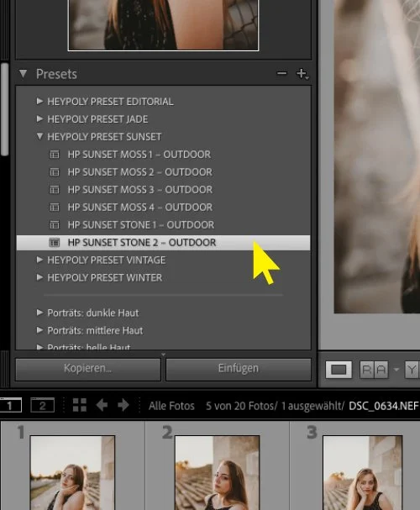Select filmstrip thumbnail number 2
This screenshot has width=420, height=510.
(218, 472)
